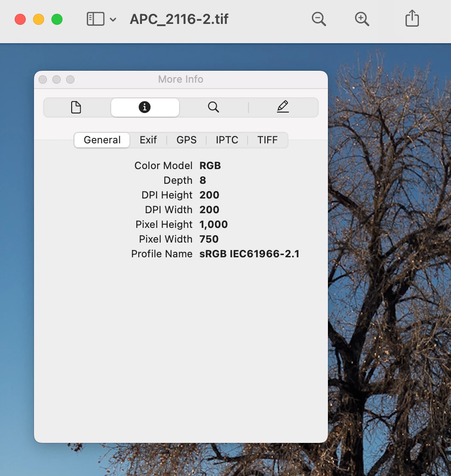Switch to the Exif tab
Viewport: 451px width, 476px height.
click(148, 140)
